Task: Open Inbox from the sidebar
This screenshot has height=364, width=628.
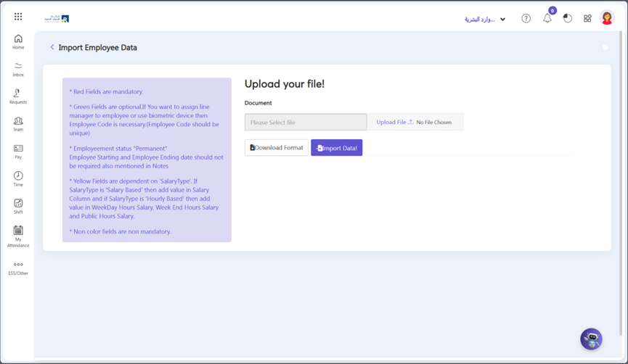Action: click(x=18, y=70)
